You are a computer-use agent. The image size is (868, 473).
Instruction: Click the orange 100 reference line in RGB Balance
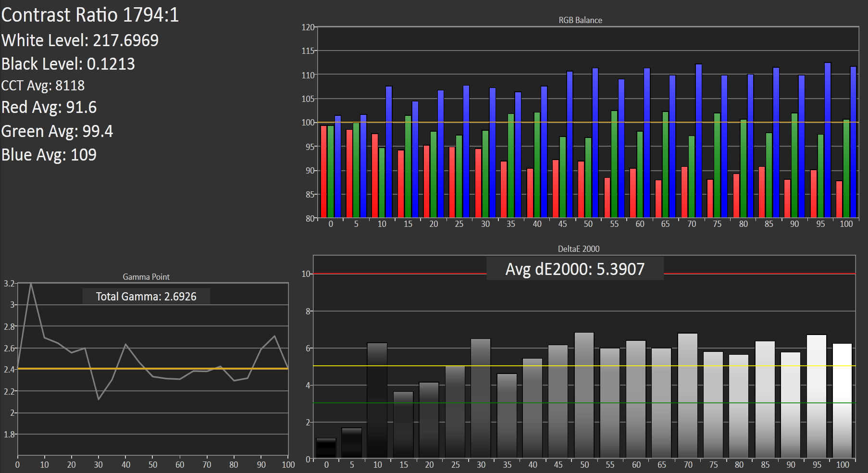click(x=588, y=123)
